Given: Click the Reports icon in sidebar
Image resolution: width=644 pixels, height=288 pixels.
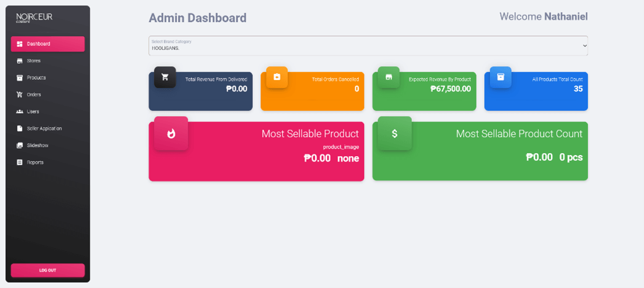Looking at the screenshot, I should 20,162.
